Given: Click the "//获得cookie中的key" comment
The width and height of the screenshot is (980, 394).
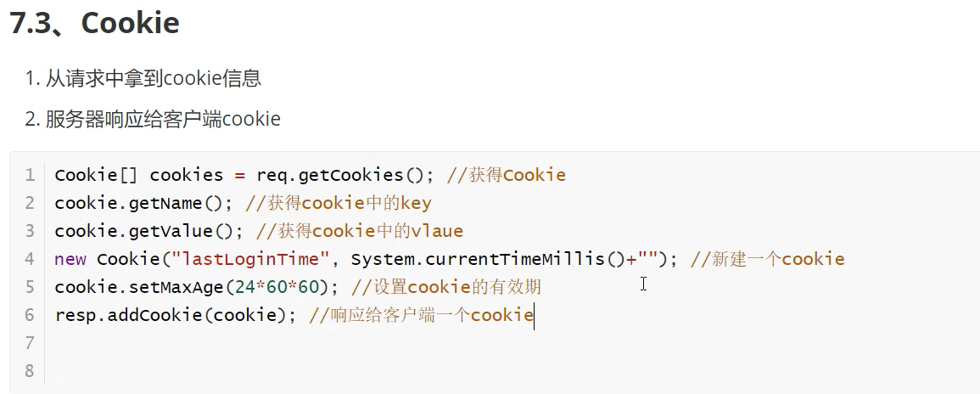Looking at the screenshot, I should pos(338,204).
